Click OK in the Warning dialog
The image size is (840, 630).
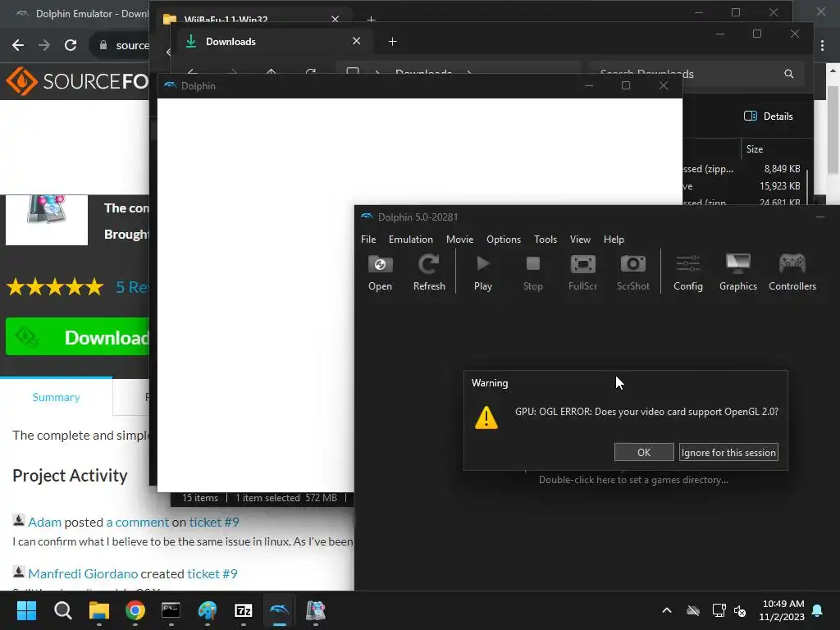coord(644,452)
